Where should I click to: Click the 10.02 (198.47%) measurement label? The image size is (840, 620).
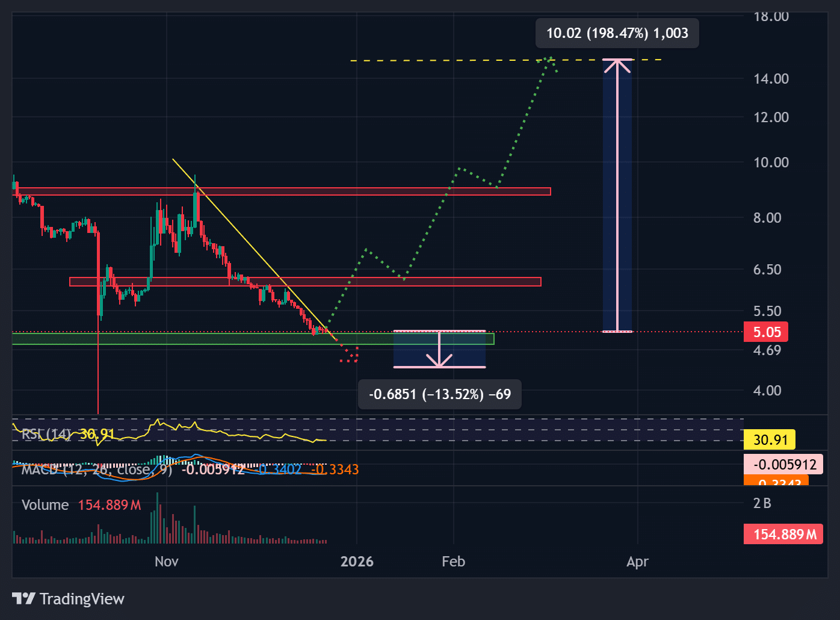(x=617, y=33)
